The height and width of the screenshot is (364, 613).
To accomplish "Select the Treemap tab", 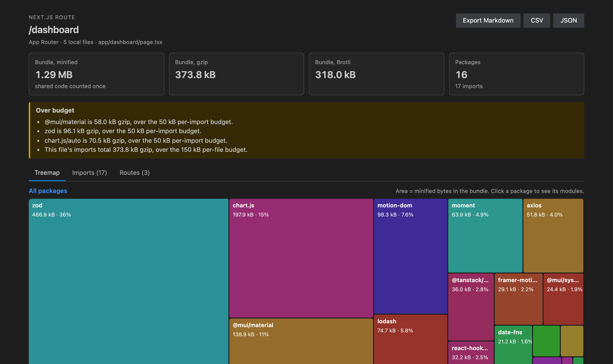I will pyautogui.click(x=47, y=173).
